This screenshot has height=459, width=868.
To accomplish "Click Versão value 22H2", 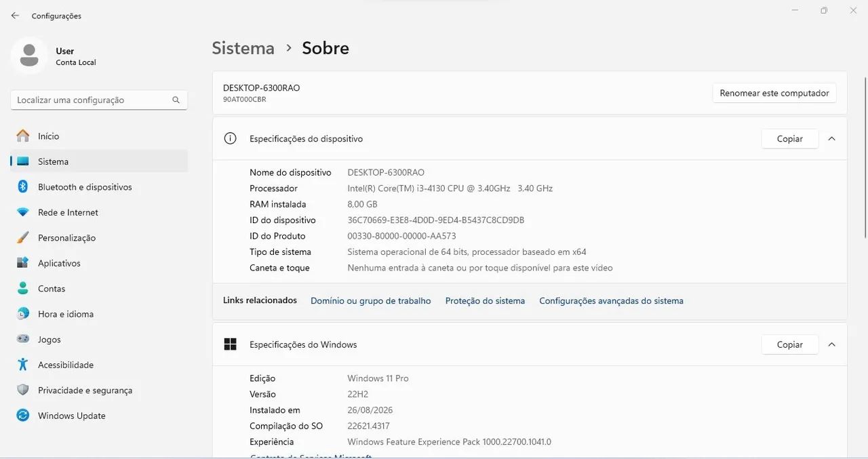I will [357, 394].
